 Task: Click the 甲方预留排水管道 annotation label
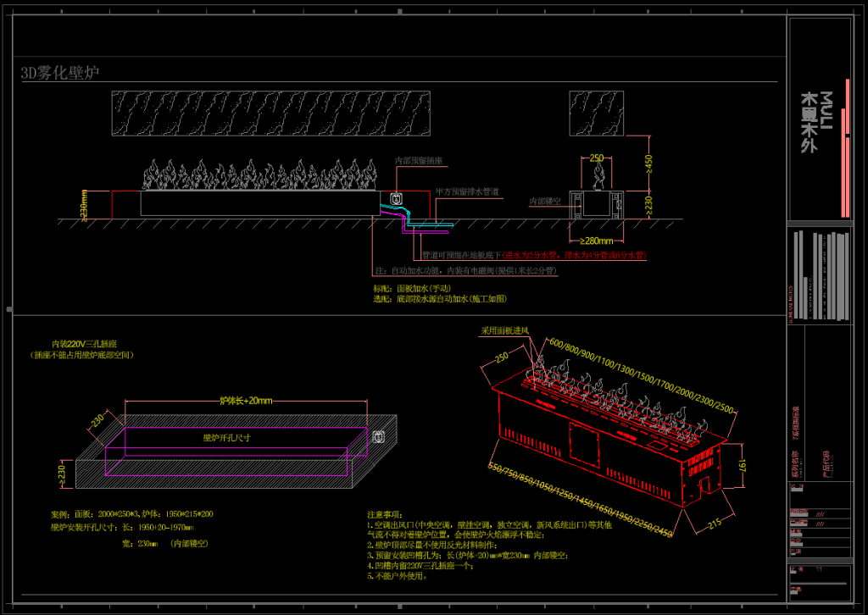point(467,191)
